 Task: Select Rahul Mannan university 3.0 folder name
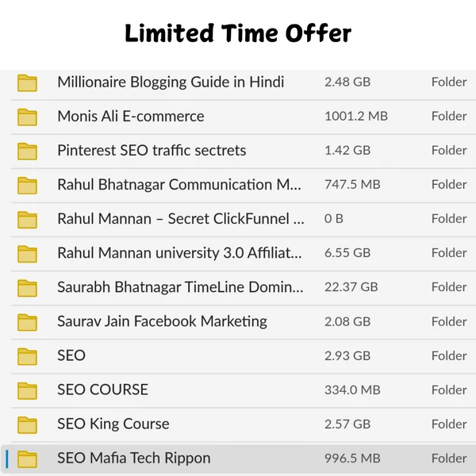(x=179, y=252)
